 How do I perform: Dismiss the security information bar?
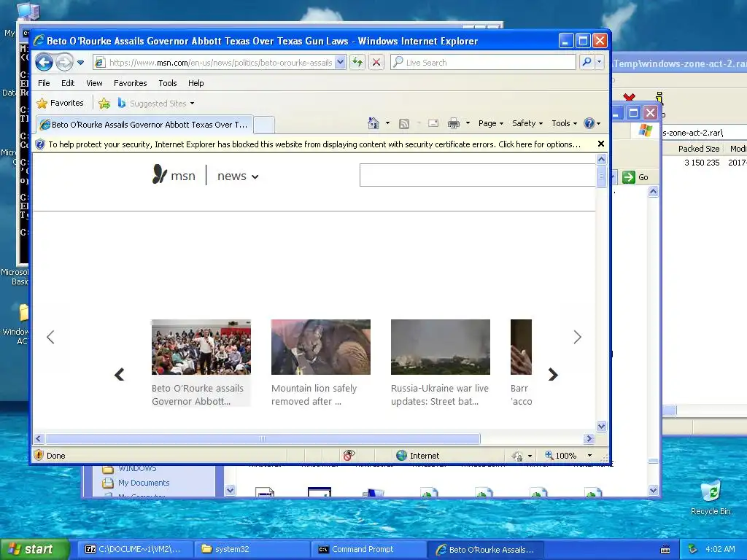(601, 144)
